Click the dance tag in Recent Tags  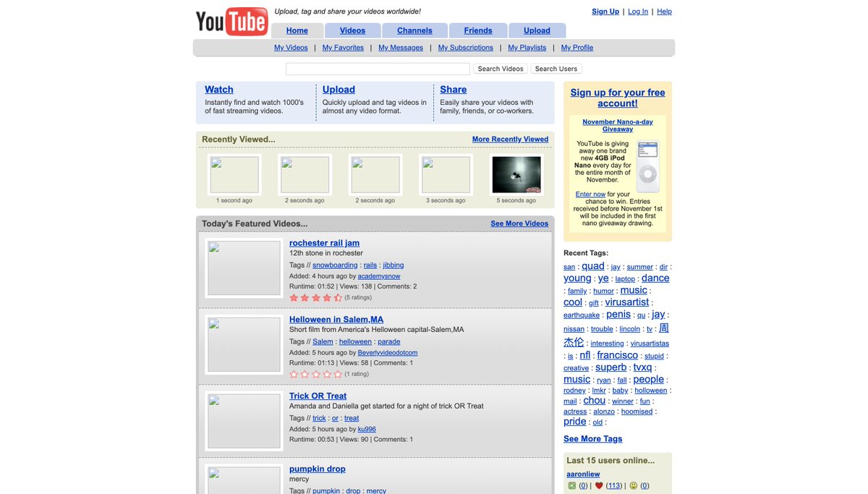click(x=655, y=278)
